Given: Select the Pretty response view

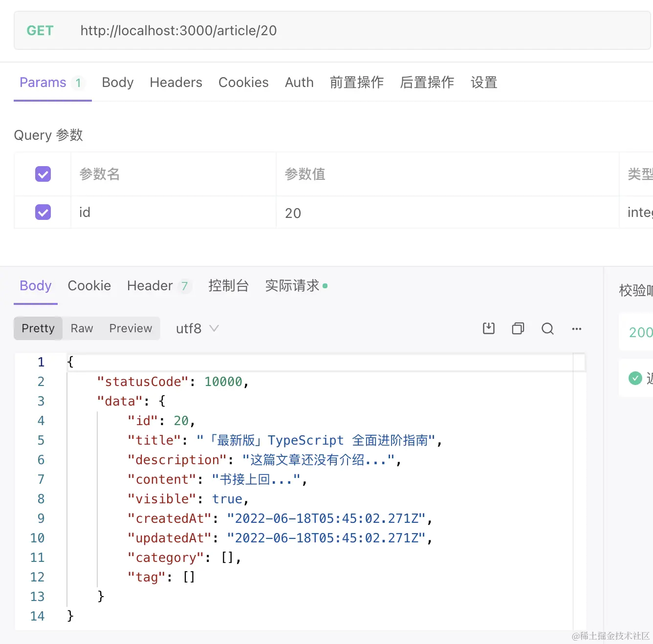Looking at the screenshot, I should 38,328.
